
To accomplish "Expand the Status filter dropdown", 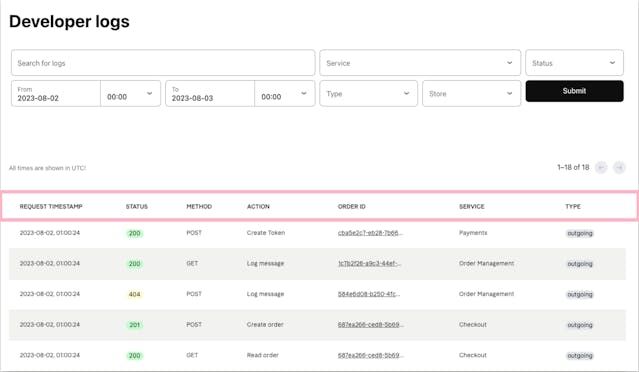I will click(574, 63).
